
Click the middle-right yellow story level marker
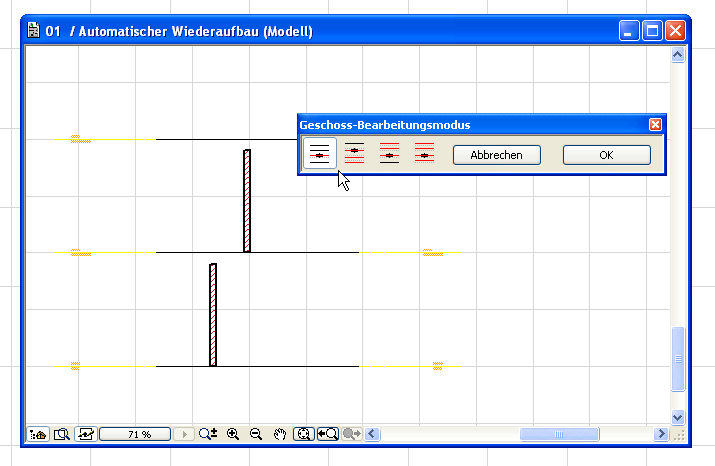coord(433,252)
